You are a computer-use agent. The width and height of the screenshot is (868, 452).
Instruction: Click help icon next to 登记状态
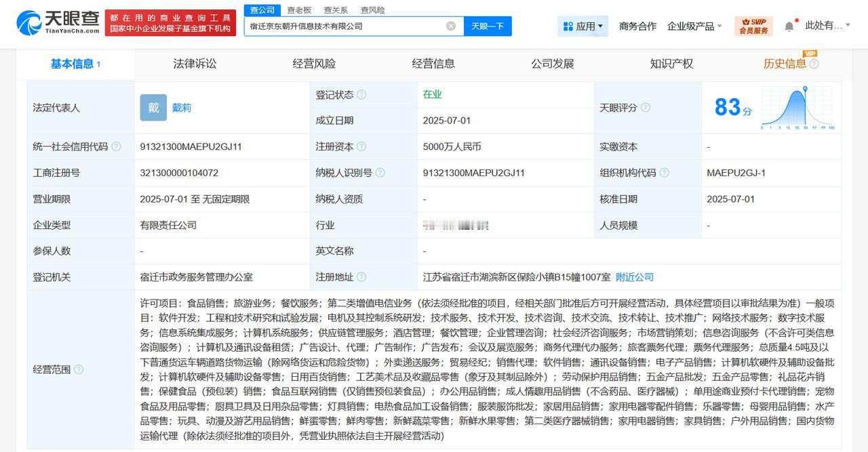coord(361,95)
